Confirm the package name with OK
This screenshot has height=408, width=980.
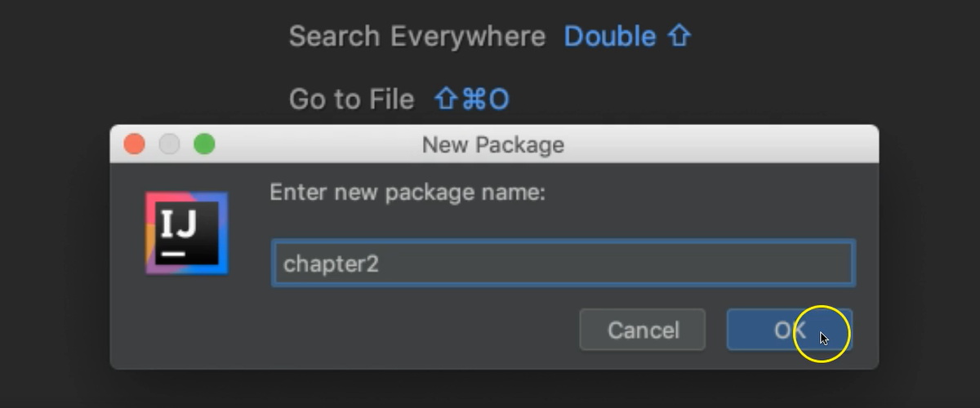[x=790, y=330]
